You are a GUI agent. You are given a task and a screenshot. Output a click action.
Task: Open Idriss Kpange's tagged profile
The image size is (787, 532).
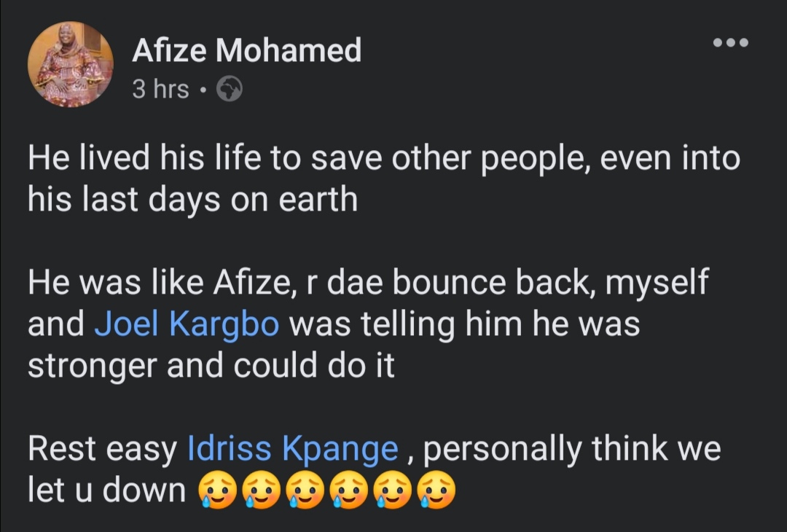click(x=293, y=450)
